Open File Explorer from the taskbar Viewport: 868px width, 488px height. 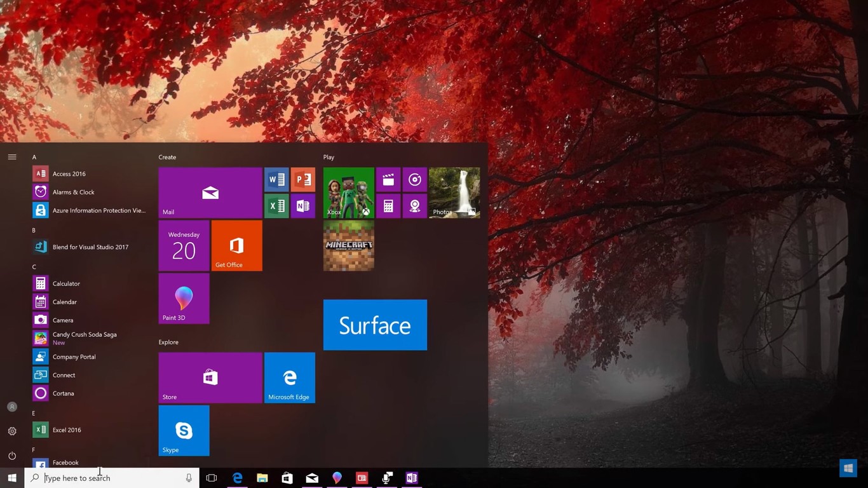pos(262,478)
